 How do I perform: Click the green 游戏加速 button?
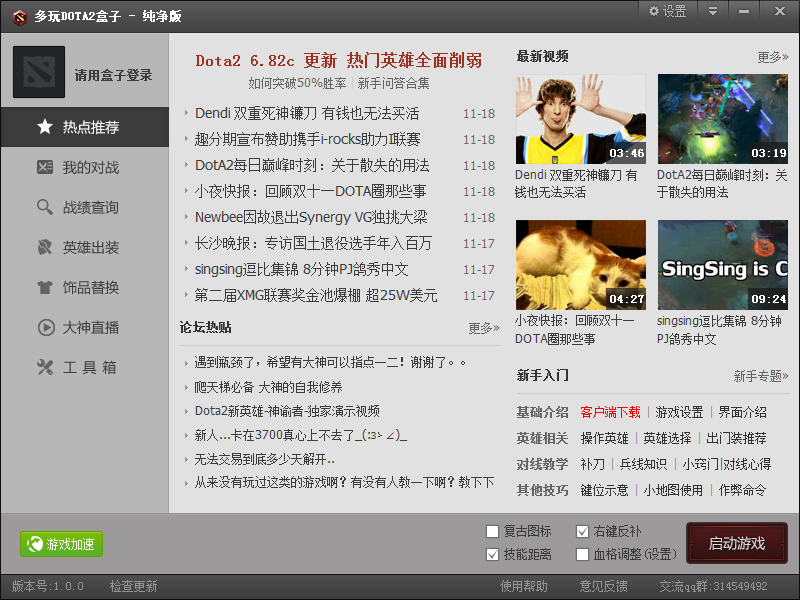click(61, 544)
